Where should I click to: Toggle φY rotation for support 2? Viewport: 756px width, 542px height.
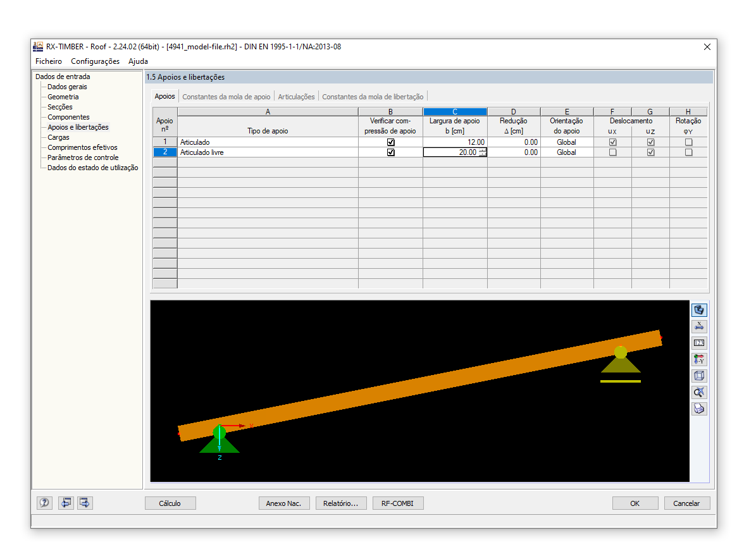[688, 152]
